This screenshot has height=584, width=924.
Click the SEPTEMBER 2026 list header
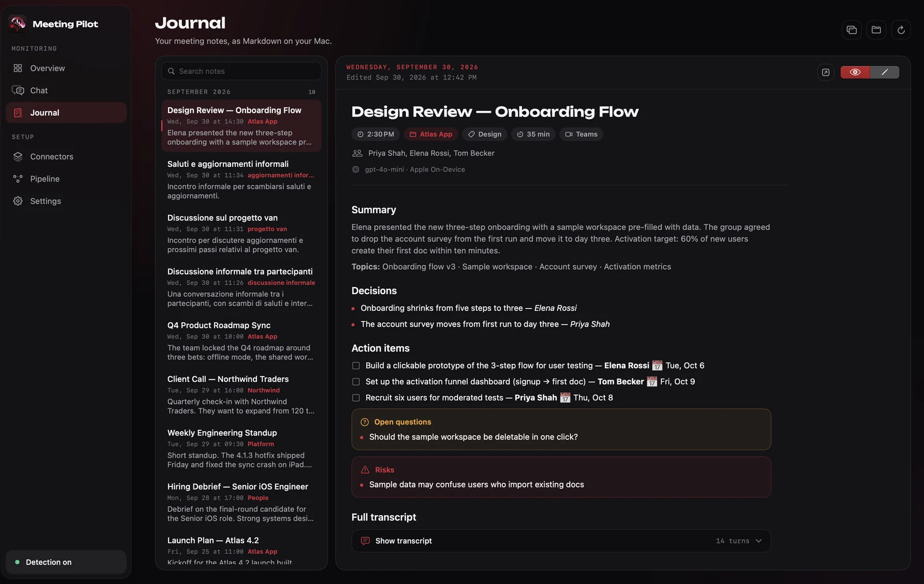point(199,92)
